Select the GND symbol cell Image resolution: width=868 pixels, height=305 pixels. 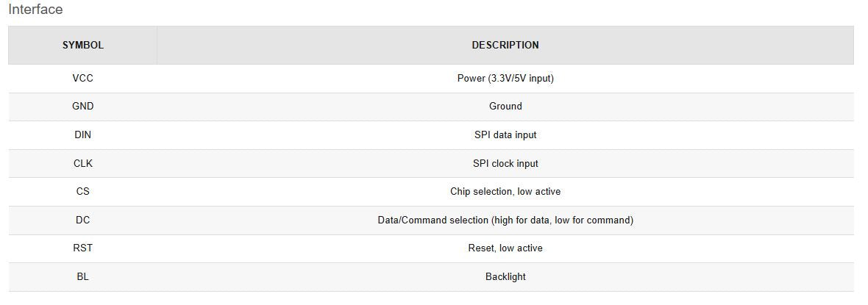click(82, 107)
